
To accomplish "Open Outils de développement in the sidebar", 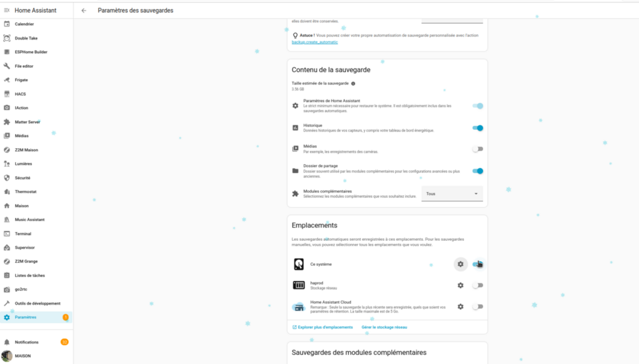I will 36,303.
